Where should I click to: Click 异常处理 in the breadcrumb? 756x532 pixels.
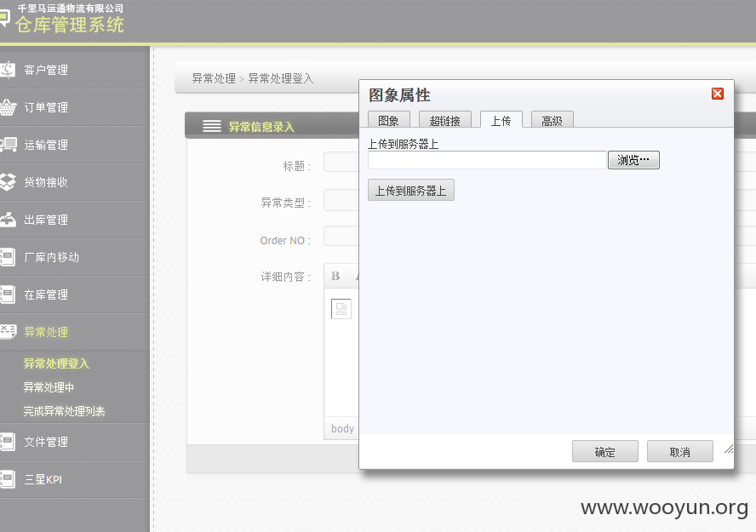pyautogui.click(x=214, y=78)
